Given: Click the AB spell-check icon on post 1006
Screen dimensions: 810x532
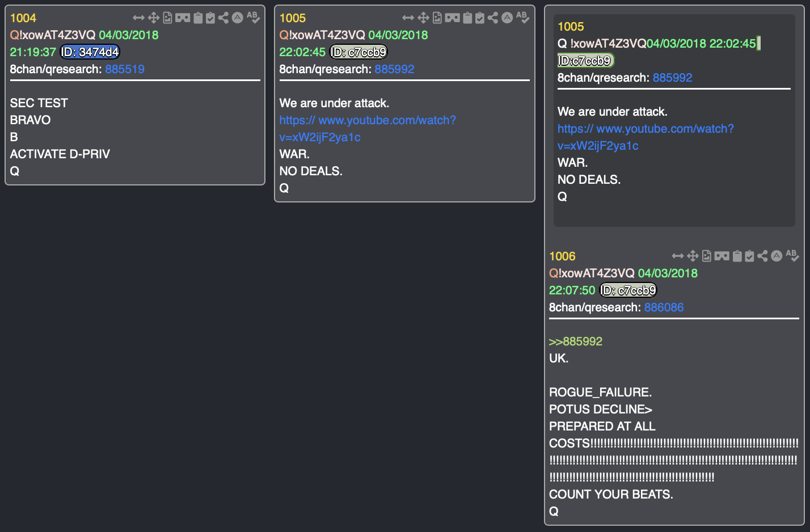Looking at the screenshot, I should (x=792, y=256).
